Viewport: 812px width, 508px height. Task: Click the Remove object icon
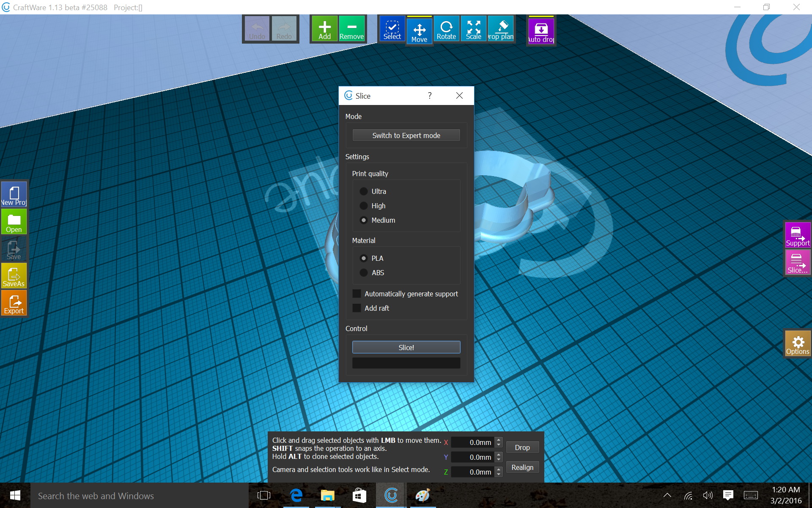(351, 29)
